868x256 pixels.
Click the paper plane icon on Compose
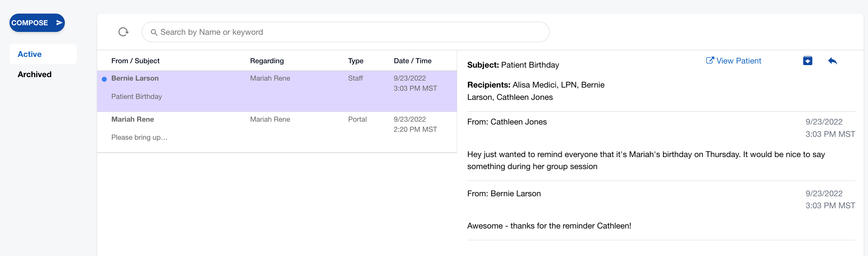point(59,22)
